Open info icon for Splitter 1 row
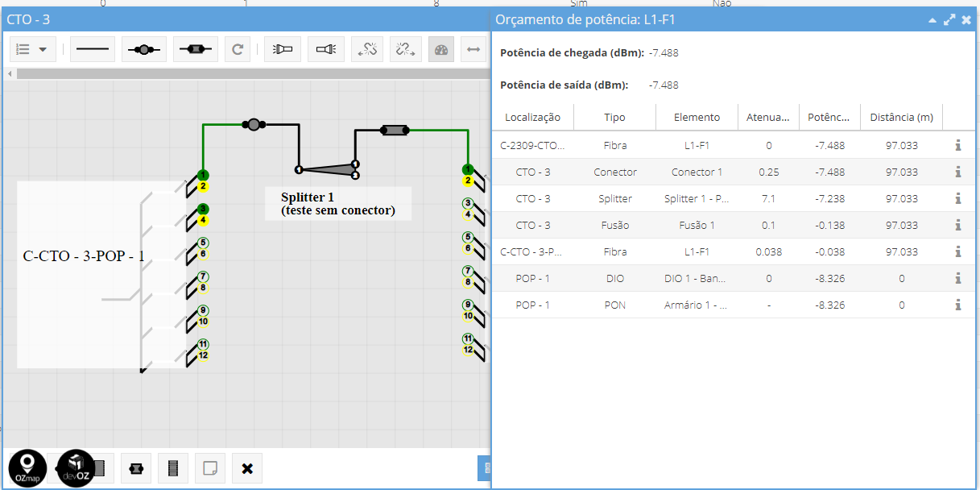 coord(958,198)
